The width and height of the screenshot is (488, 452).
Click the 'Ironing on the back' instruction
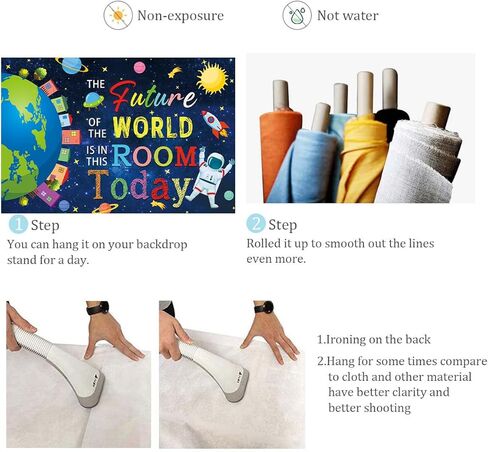[374, 339]
